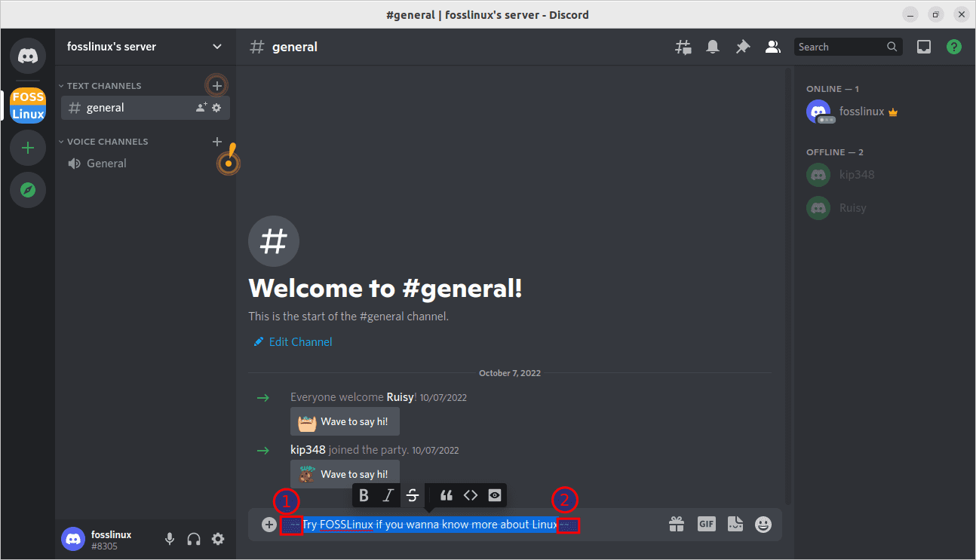Apply bold formatting to selection
This screenshot has width=976, height=560.
click(364, 495)
